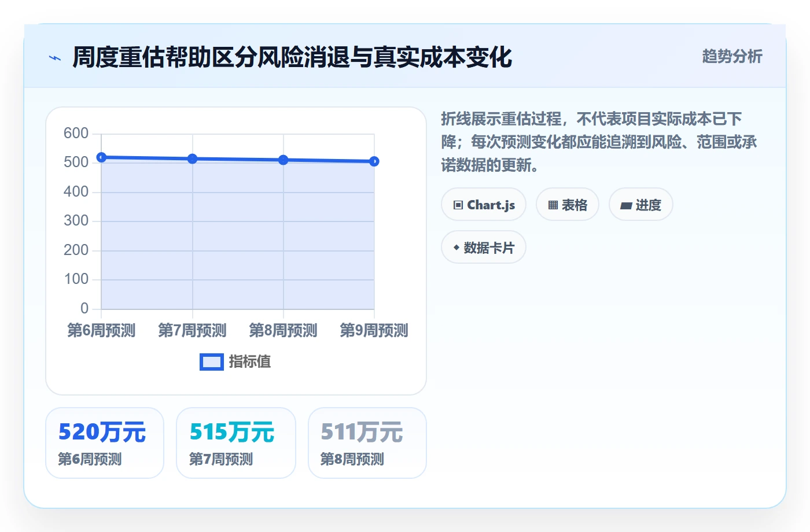The height and width of the screenshot is (532, 810).
Task: Click the 第9周预测 data point on chart
Action: pyautogui.click(x=374, y=161)
